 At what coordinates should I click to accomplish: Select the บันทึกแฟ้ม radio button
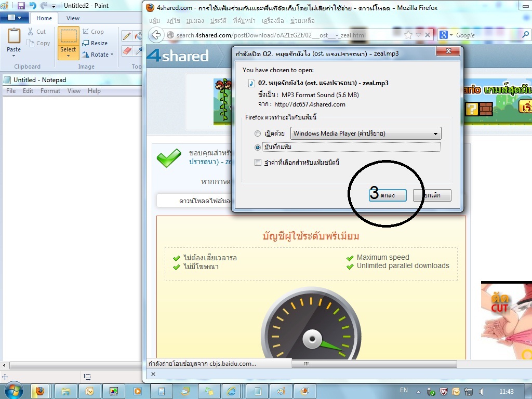click(x=258, y=148)
